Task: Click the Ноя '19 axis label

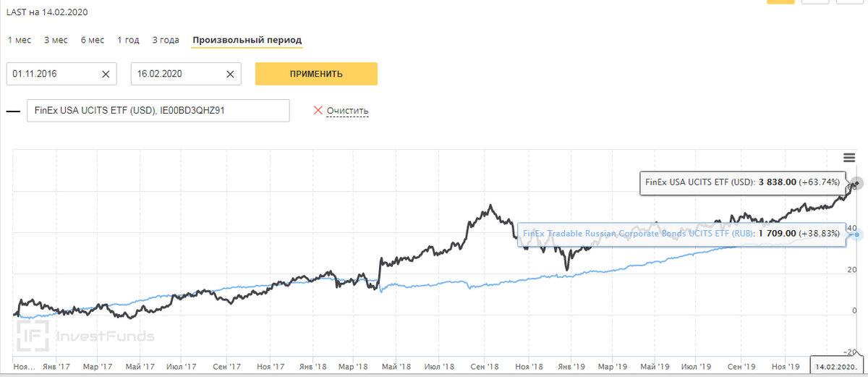Action: coord(786,366)
